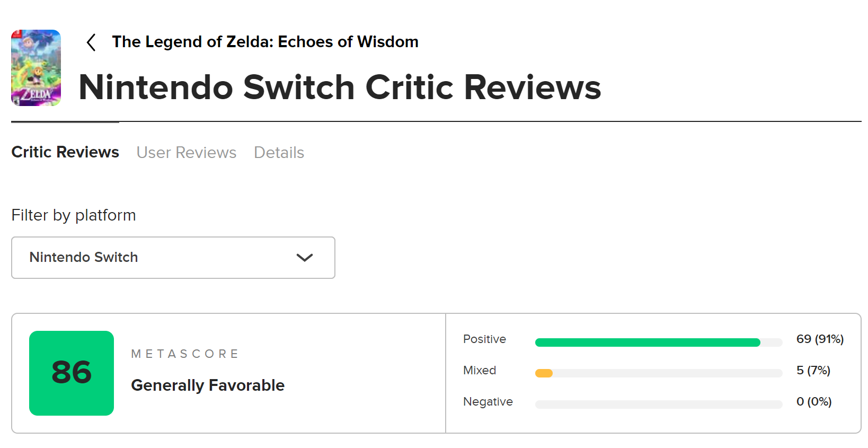Click the Nintendo Switch Critic Reviews heading
This screenshot has height=448, width=868.
coord(340,87)
